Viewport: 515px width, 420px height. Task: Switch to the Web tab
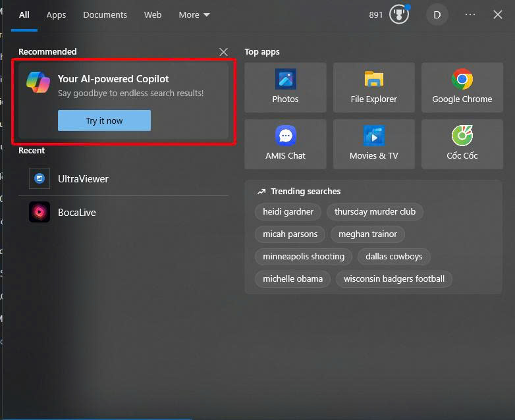[x=153, y=14]
